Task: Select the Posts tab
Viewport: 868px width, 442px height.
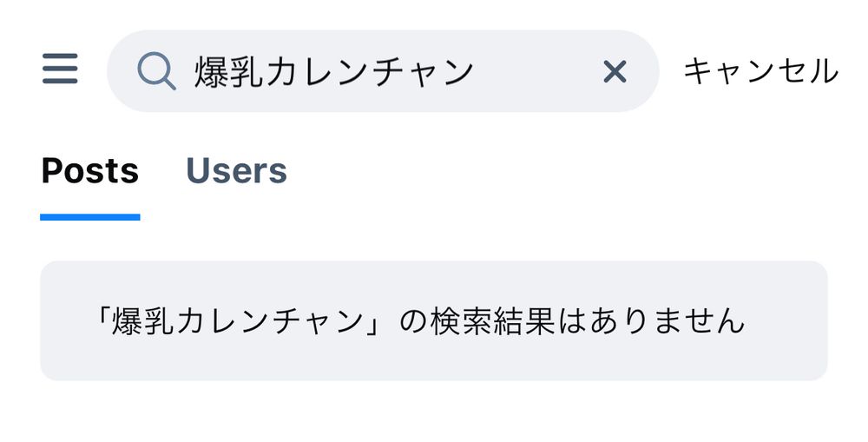Action: coord(90,171)
